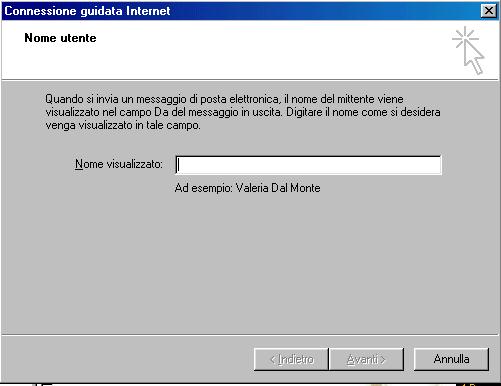Click the disabled Avanti button

click(366, 359)
